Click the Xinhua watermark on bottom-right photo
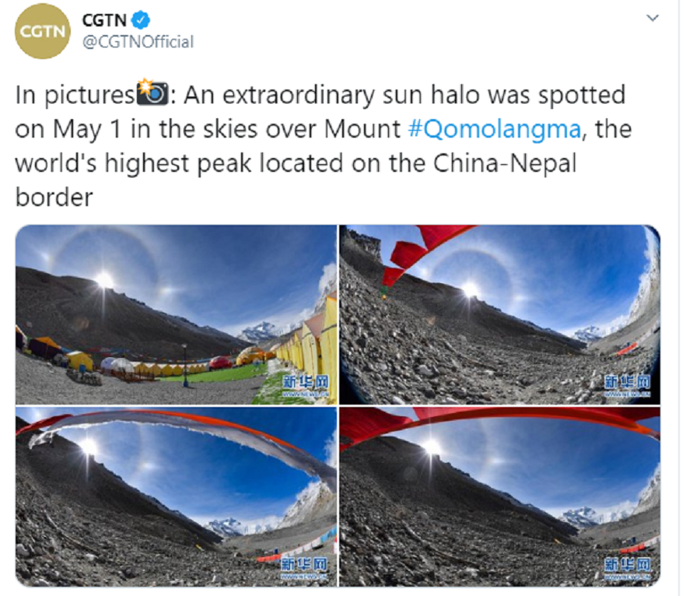Image resolution: width=700 pixels, height=596 pixels. (627, 568)
